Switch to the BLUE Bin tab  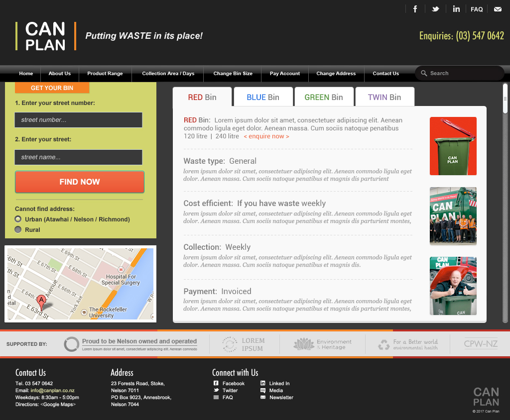(263, 97)
